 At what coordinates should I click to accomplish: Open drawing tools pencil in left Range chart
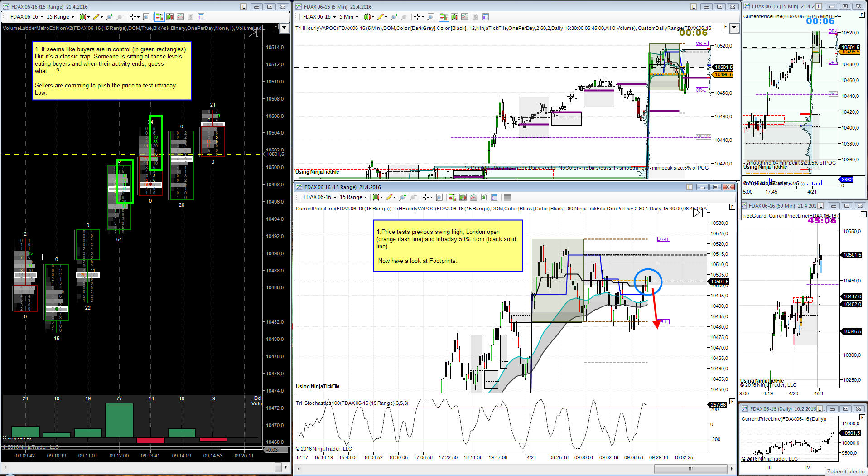[97, 17]
